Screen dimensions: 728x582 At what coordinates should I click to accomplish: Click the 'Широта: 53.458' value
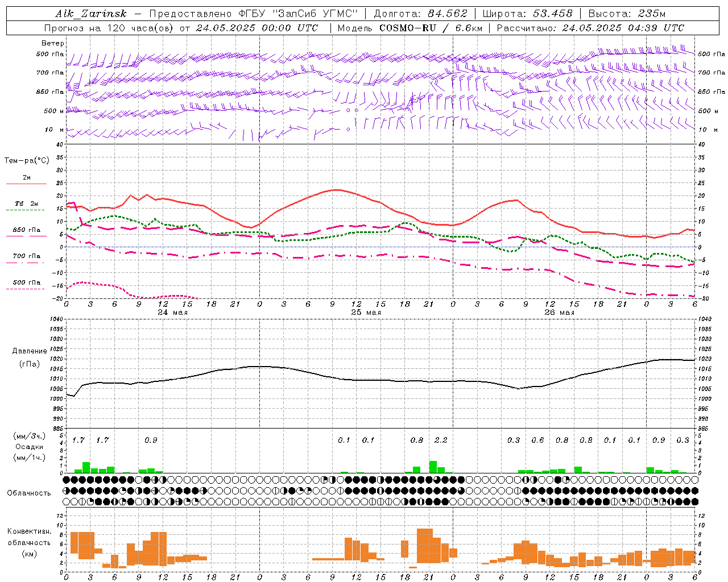[x=528, y=14]
